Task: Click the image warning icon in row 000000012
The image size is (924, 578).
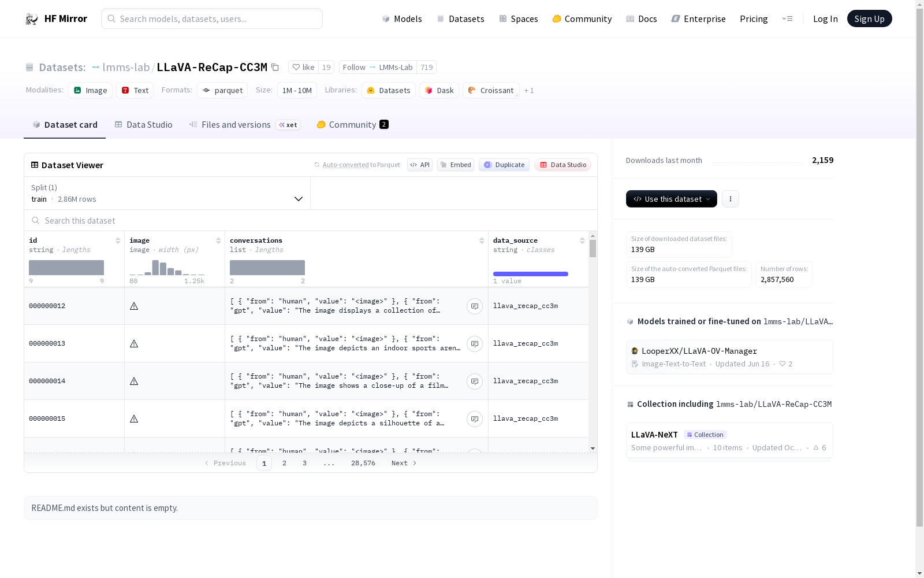Action: click(134, 306)
